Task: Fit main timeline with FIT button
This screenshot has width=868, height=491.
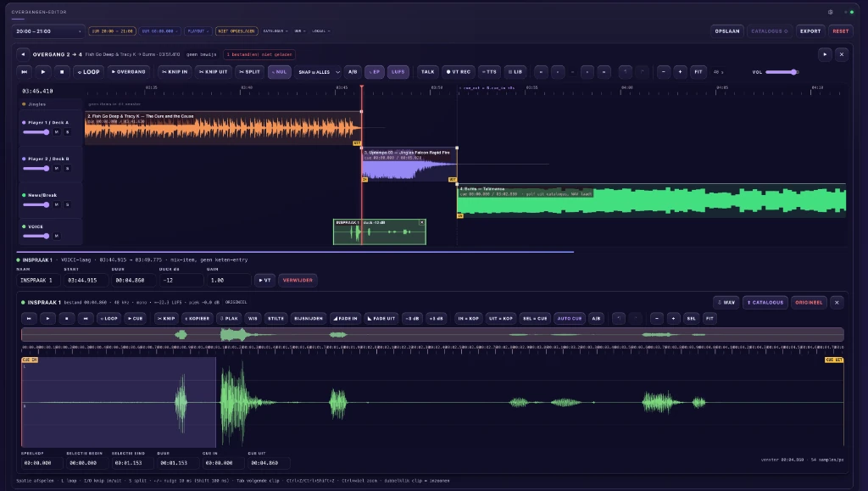Action: (698, 72)
